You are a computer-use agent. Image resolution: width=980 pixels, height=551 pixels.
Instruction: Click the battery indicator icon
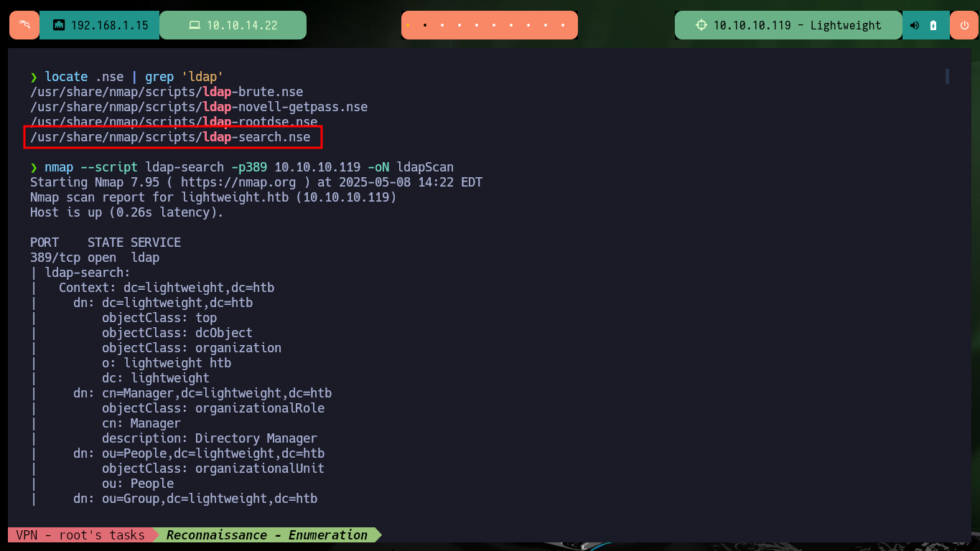[933, 25]
